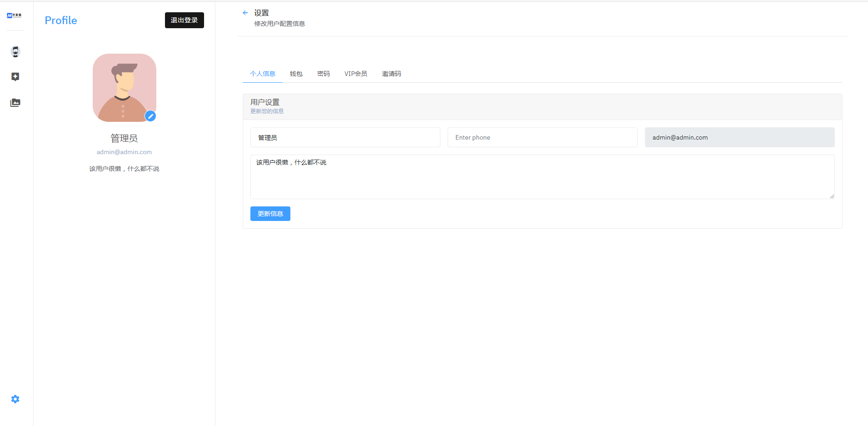Click the blue pencil edit avatar badge
The height and width of the screenshot is (426, 868).
[150, 116]
